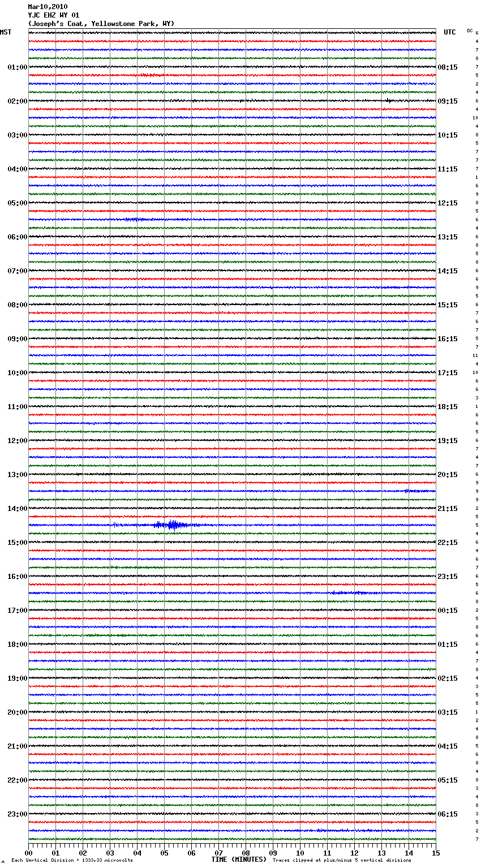Click the Each Vertical Division = 1333.33 microvolts note
The image size is (481, 868).
click(72, 860)
